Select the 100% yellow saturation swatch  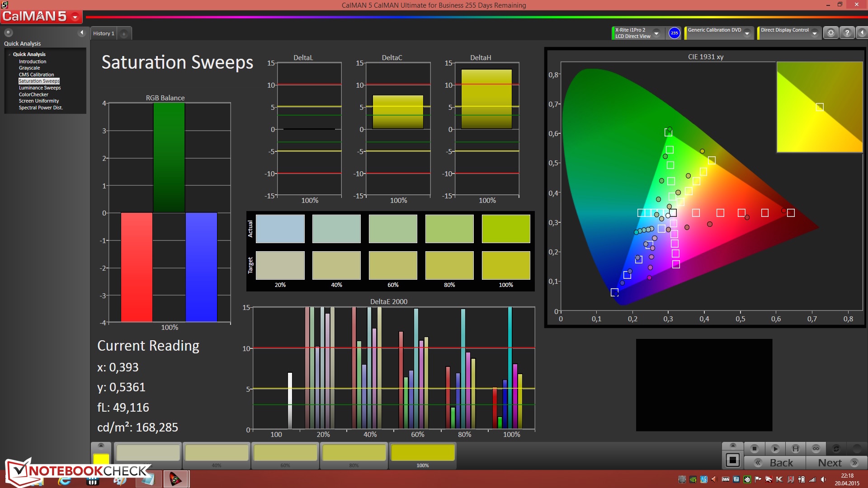422,453
